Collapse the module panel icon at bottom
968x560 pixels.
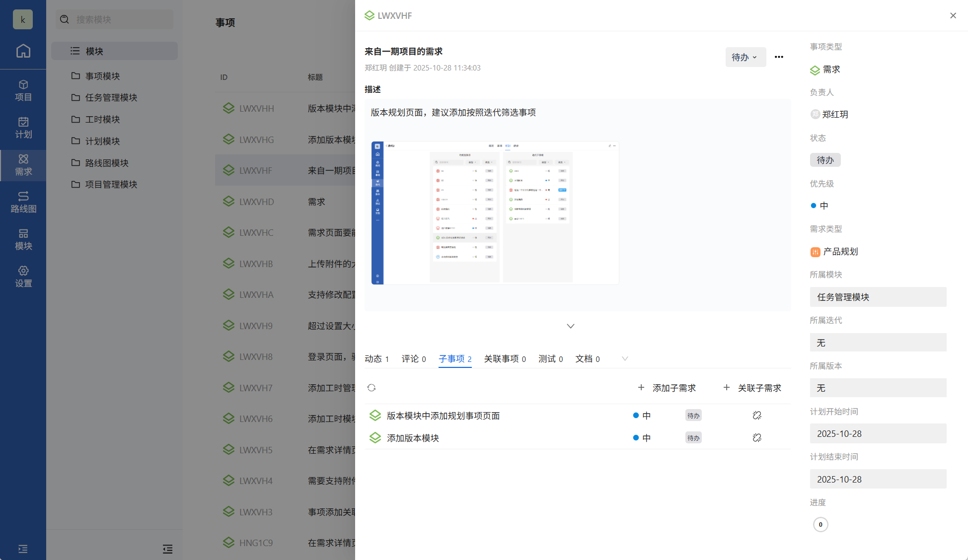click(167, 549)
